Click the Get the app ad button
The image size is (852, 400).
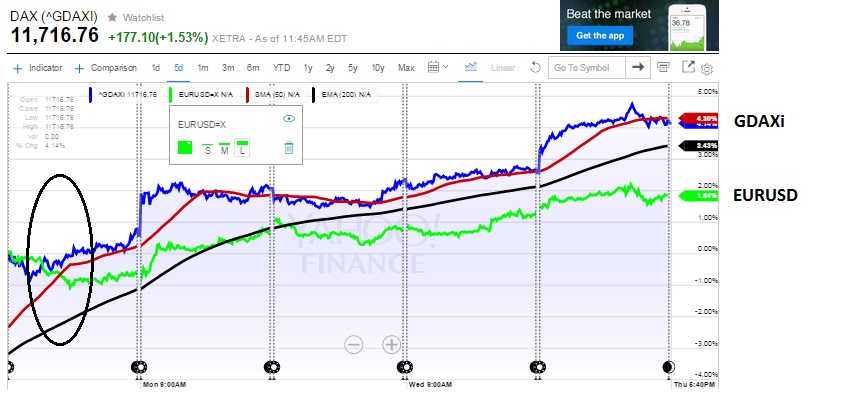pos(600,35)
